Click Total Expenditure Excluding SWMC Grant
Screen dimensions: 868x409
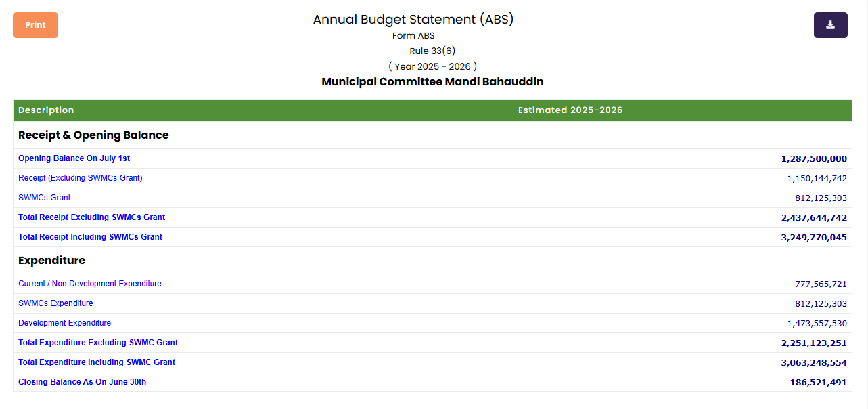[x=98, y=343]
